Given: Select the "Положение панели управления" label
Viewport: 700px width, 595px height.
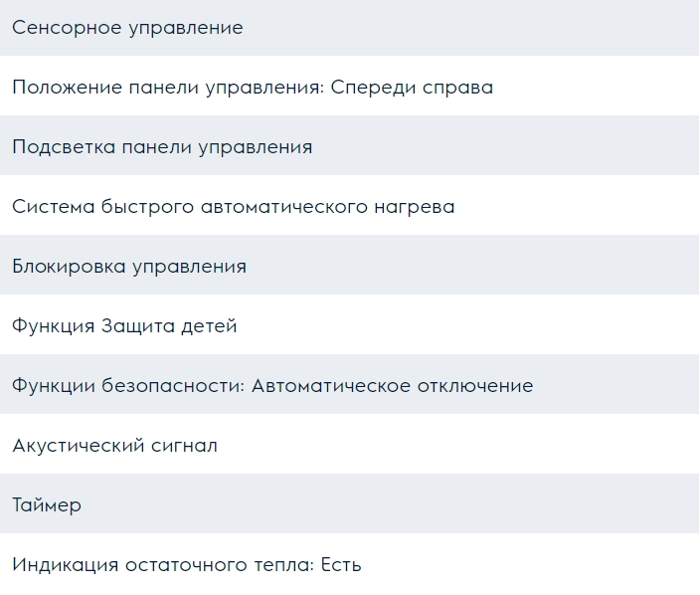Looking at the screenshot, I should pyautogui.click(x=166, y=88).
